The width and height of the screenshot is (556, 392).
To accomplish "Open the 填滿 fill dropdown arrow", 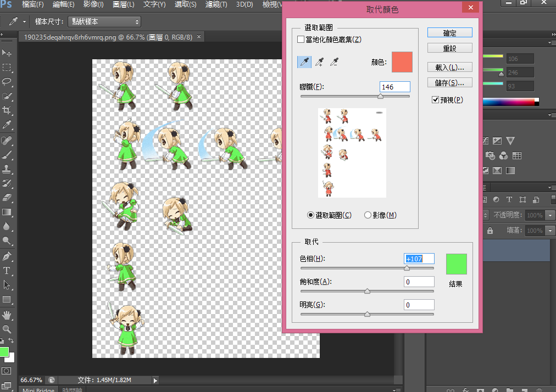I will click(551, 231).
